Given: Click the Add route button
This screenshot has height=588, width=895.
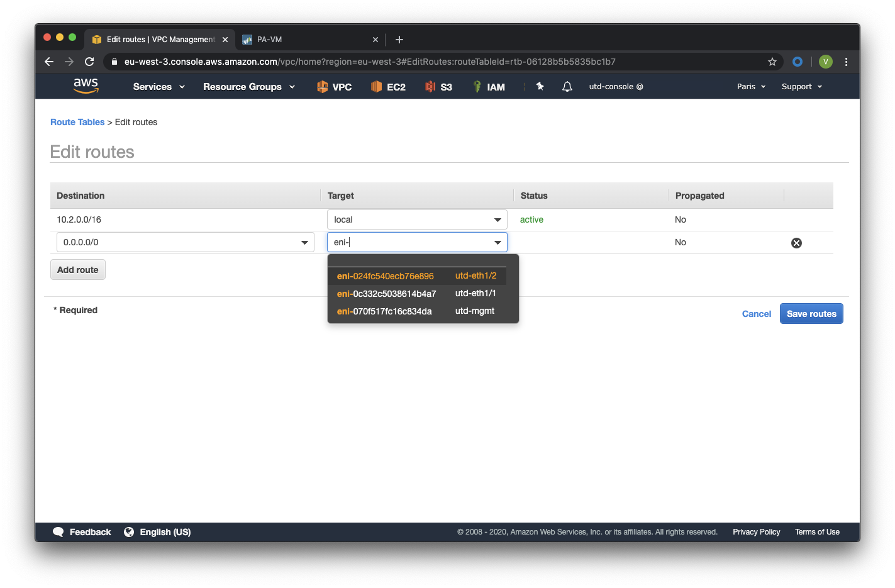Looking at the screenshot, I should (78, 270).
